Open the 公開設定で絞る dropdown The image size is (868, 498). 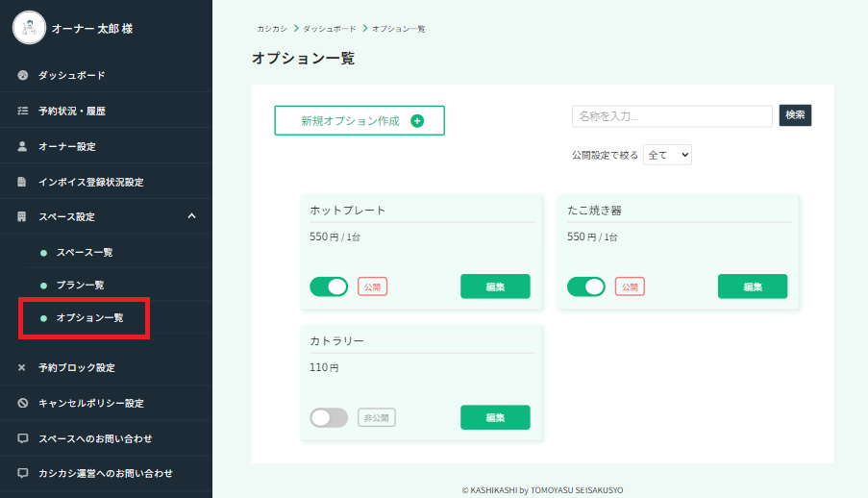667,155
